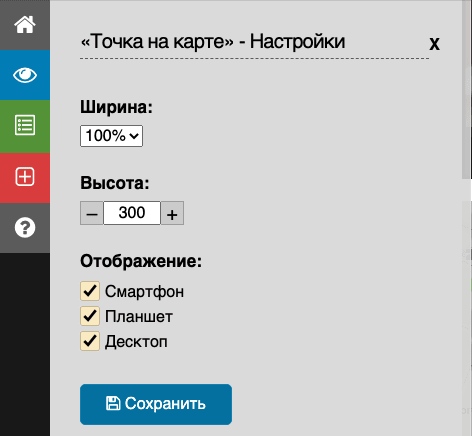The height and width of the screenshot is (436, 472).
Task: Open the green list icon panel
Action: tap(25, 125)
